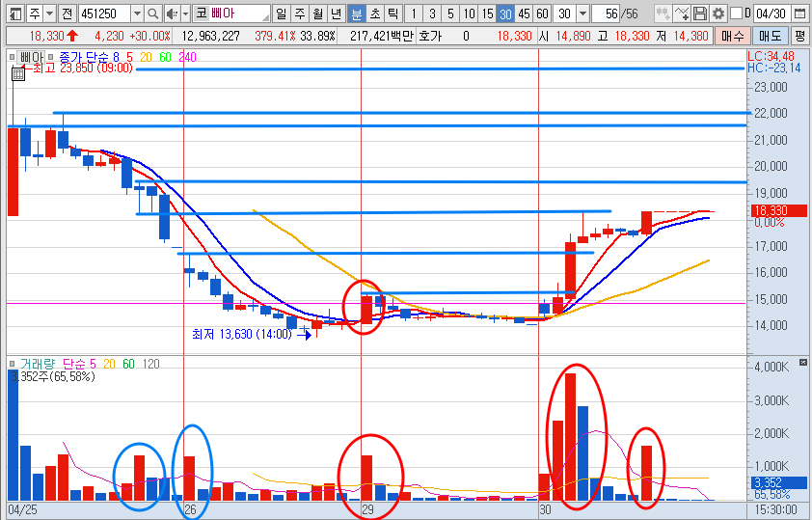Open the stock search magnifier

[x=152, y=14]
